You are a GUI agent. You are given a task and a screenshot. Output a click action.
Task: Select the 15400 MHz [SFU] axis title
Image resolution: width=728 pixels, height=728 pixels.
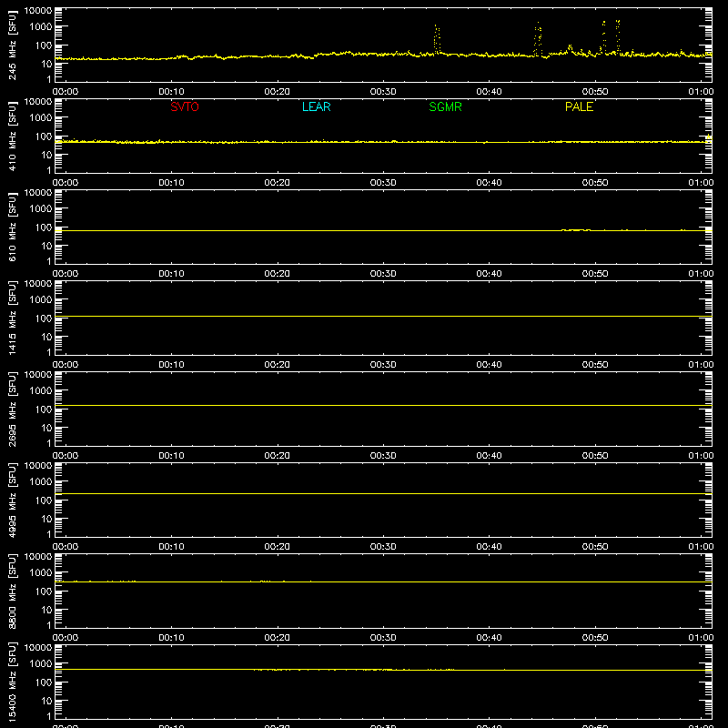[12, 682]
